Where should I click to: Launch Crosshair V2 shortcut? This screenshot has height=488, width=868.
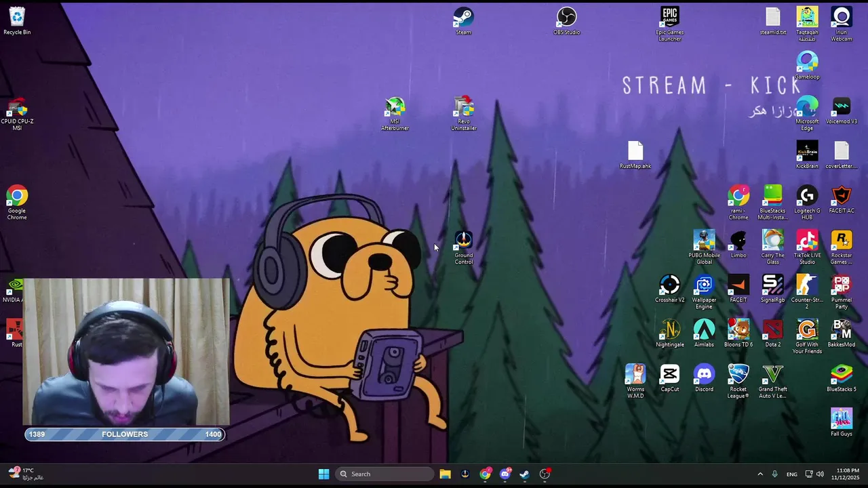click(669, 289)
